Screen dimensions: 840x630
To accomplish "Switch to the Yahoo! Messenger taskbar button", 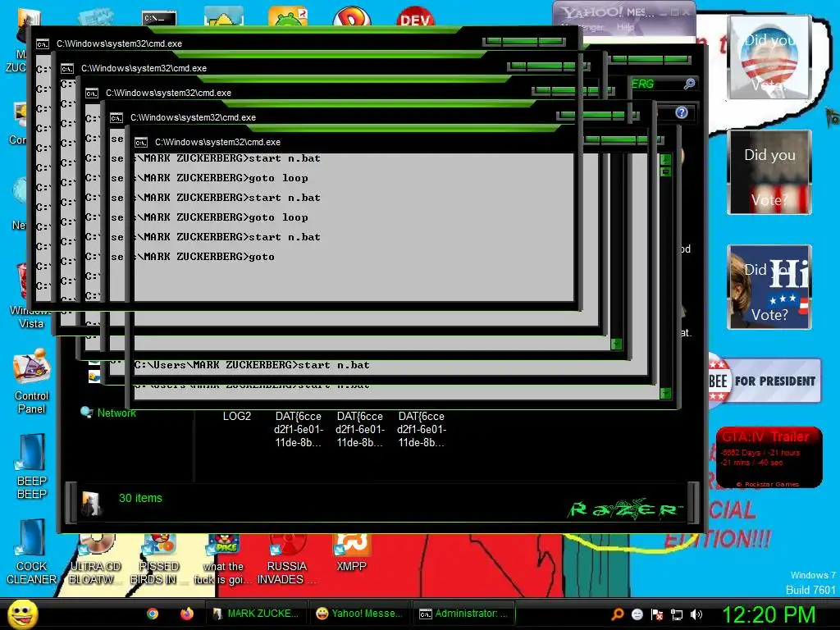I will click(x=359, y=614).
